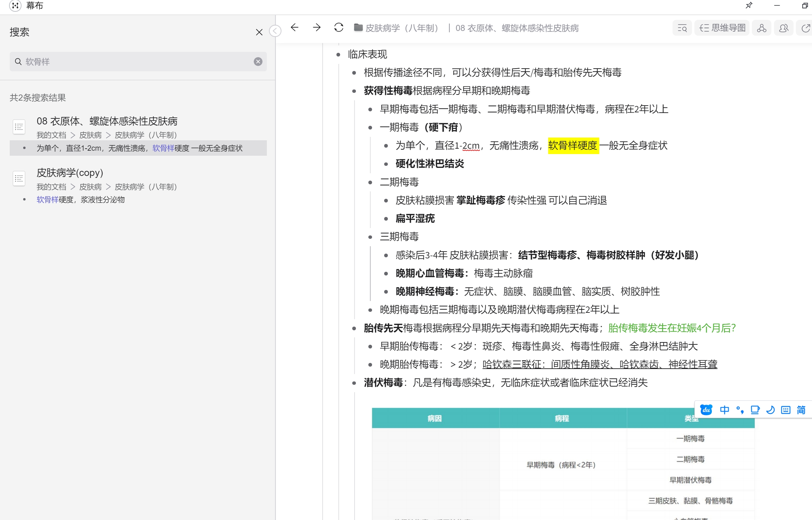Click the page refresh icon
This screenshot has height=520, width=812.
(x=339, y=28)
